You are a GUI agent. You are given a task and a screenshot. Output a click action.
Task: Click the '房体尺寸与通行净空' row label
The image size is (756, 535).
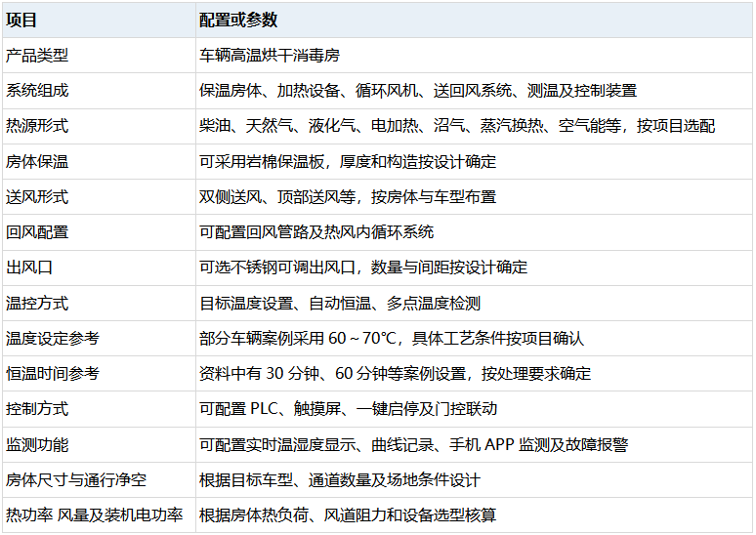click(76, 480)
